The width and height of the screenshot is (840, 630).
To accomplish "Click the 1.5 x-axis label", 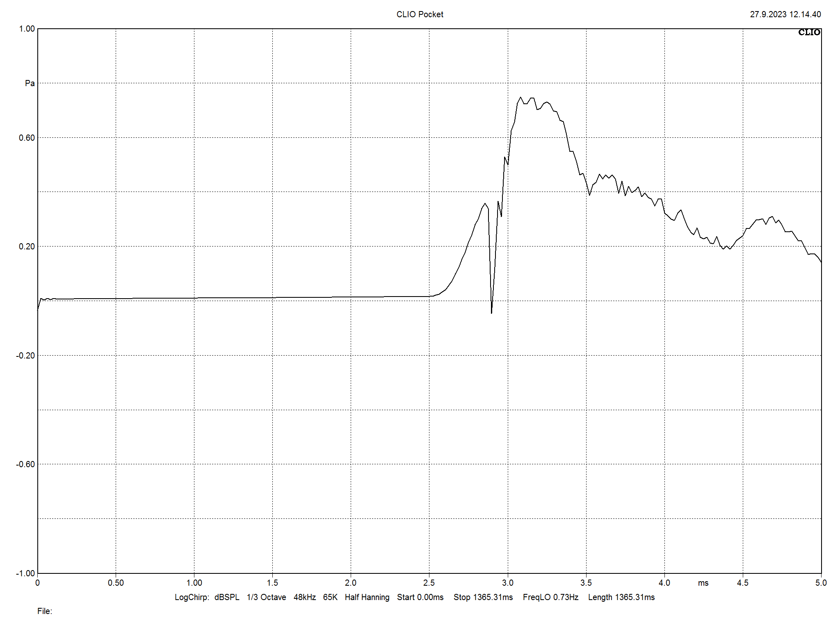I will point(272,583).
